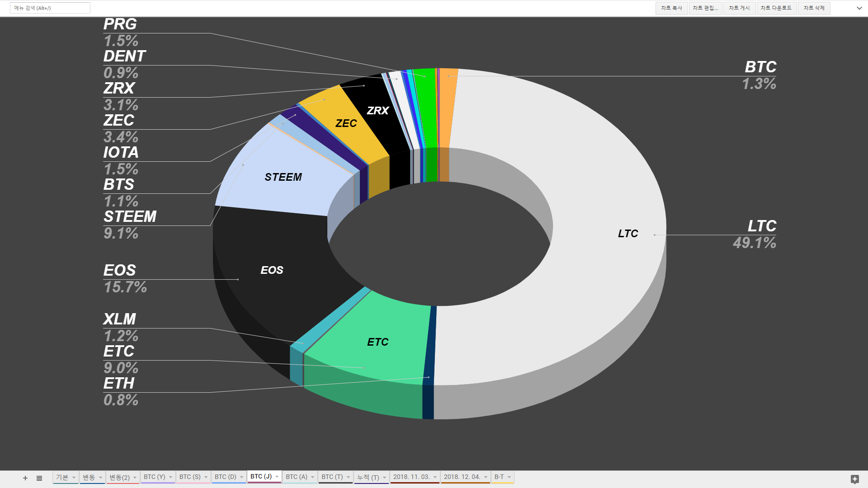The image size is (868, 488).
Task: Click the add new sheet plus icon
Action: pos(25,478)
